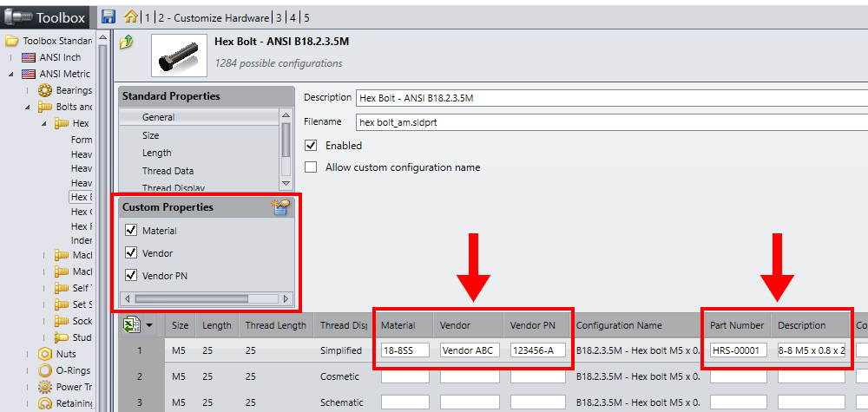Click Custom Properties scrollbar right arrow

286,298
